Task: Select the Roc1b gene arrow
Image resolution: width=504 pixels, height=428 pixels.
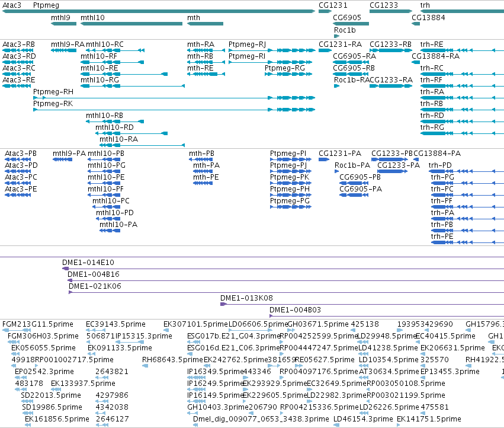Action: pos(336,36)
